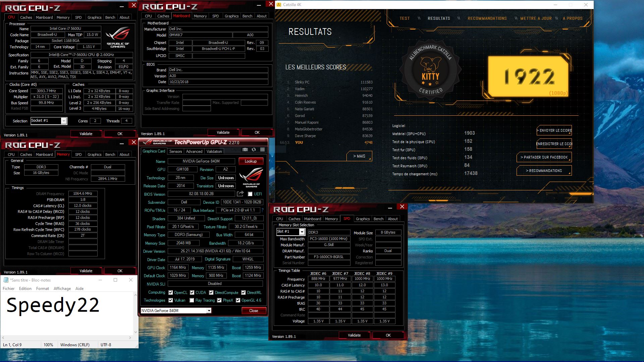
Task: Open A PROPOS in Catzilla
Action: pos(573,18)
